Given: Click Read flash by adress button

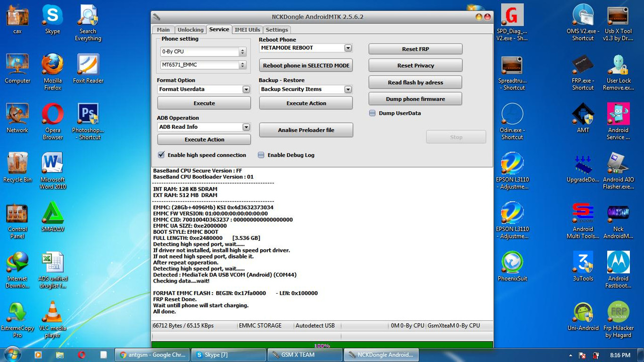Looking at the screenshot, I should tap(416, 82).
